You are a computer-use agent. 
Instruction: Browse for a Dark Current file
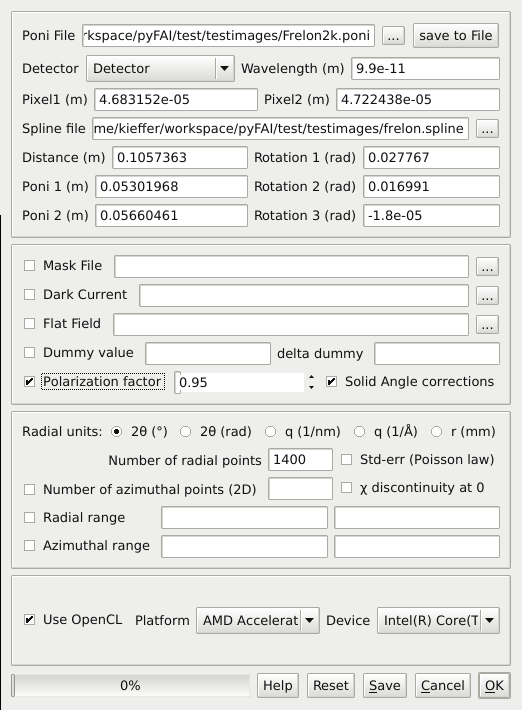point(487,296)
